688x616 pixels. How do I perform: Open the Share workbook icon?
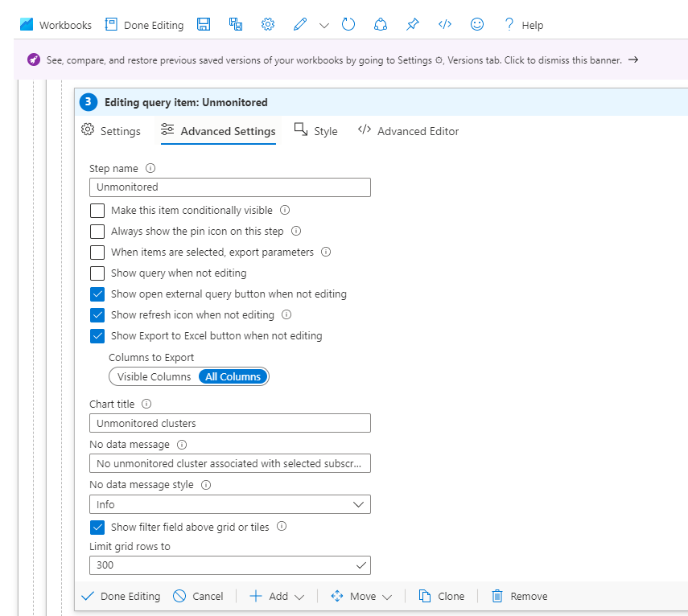pos(380,24)
